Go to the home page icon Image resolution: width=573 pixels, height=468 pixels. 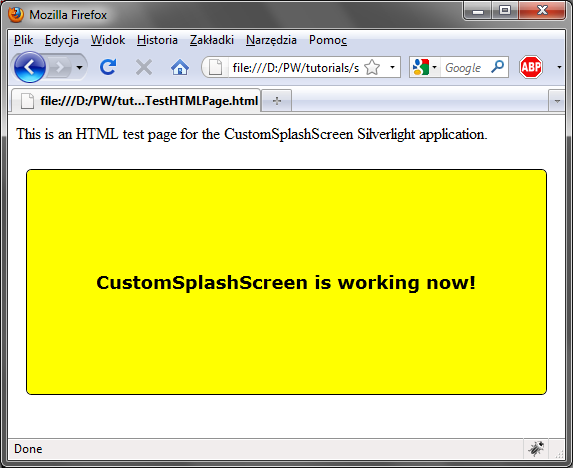coord(180,68)
